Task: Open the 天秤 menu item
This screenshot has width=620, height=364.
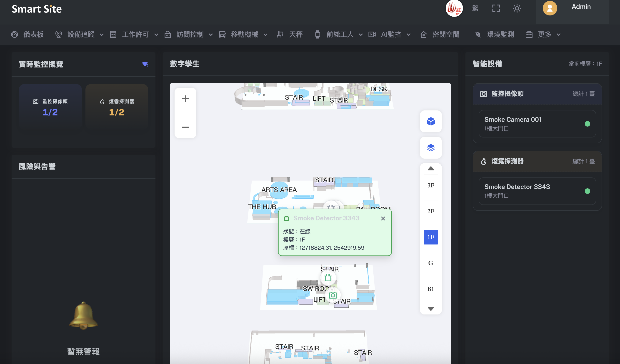Action: [290, 35]
